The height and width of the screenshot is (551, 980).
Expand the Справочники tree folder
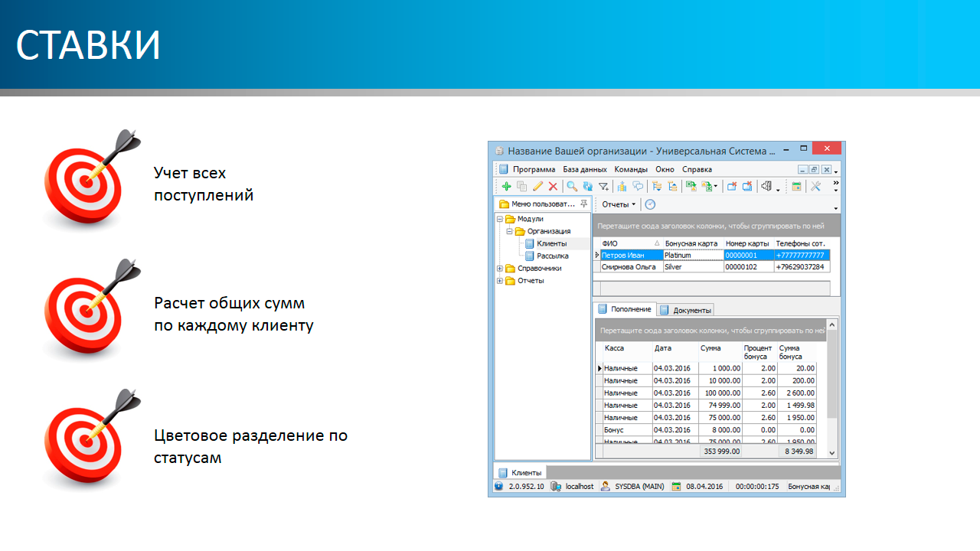pyautogui.click(x=500, y=269)
